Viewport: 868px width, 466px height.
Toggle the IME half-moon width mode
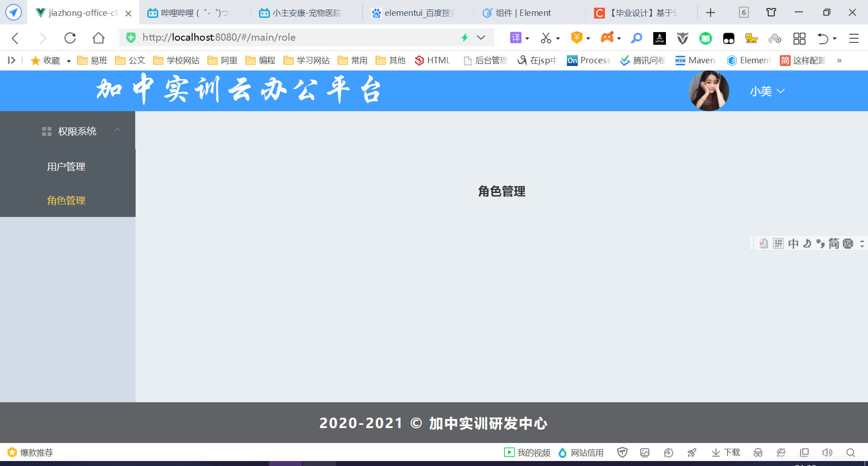[807, 244]
